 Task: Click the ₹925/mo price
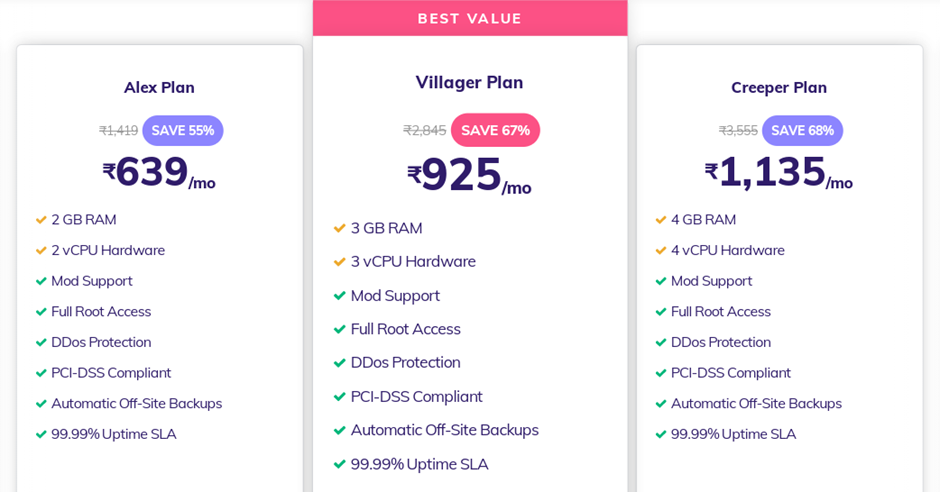pyautogui.click(x=469, y=176)
